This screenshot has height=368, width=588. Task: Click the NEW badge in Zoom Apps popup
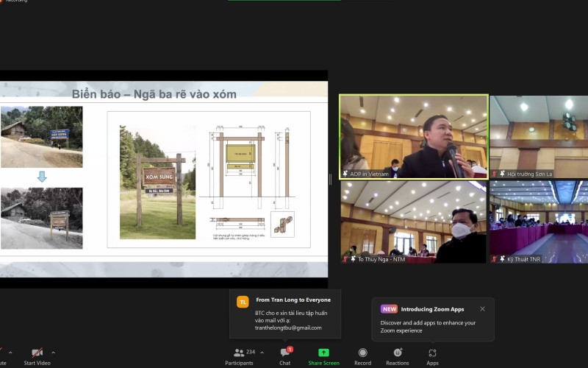click(x=389, y=309)
